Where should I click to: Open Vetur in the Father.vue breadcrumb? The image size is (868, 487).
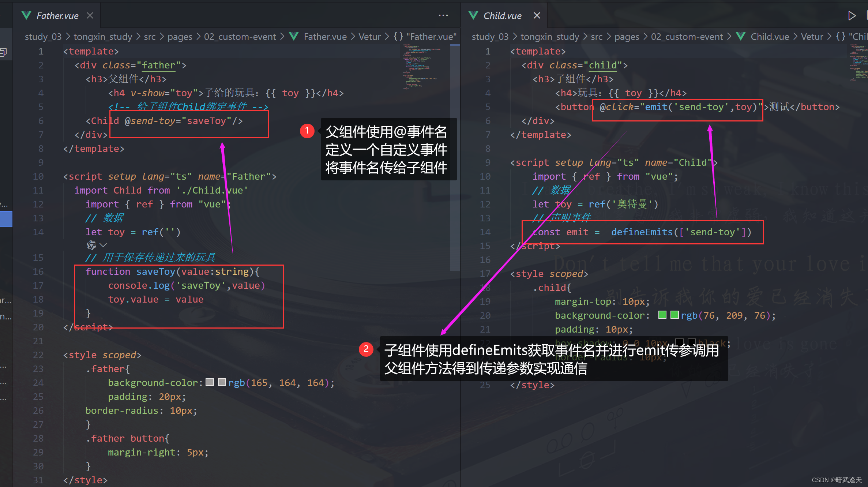click(x=369, y=37)
